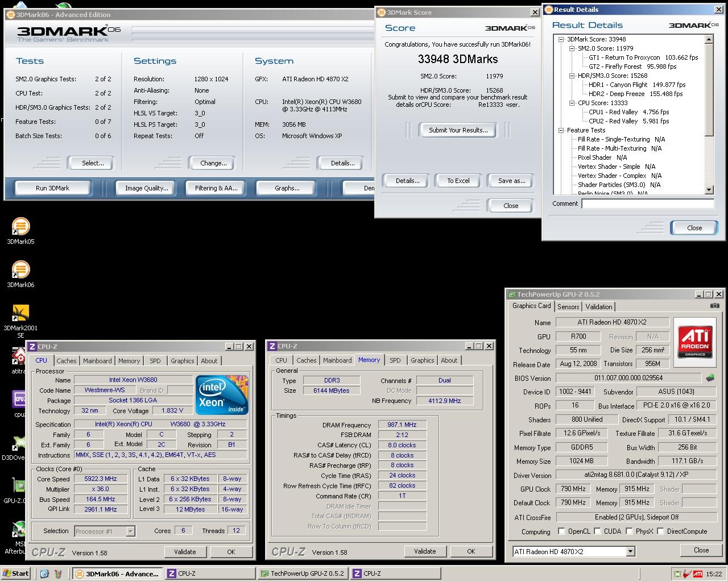Viewport: 728px width, 582px height.
Task: Click Submit Your Results button
Action: (458, 130)
